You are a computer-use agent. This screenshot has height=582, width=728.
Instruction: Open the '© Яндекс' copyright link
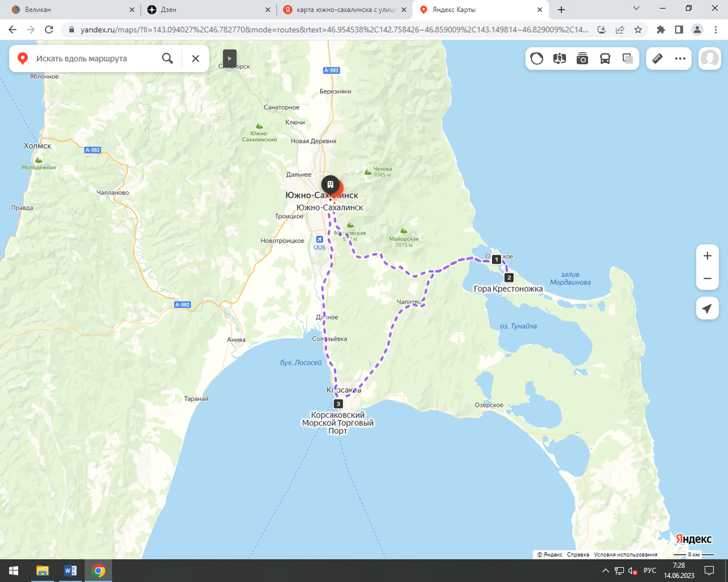point(550,555)
